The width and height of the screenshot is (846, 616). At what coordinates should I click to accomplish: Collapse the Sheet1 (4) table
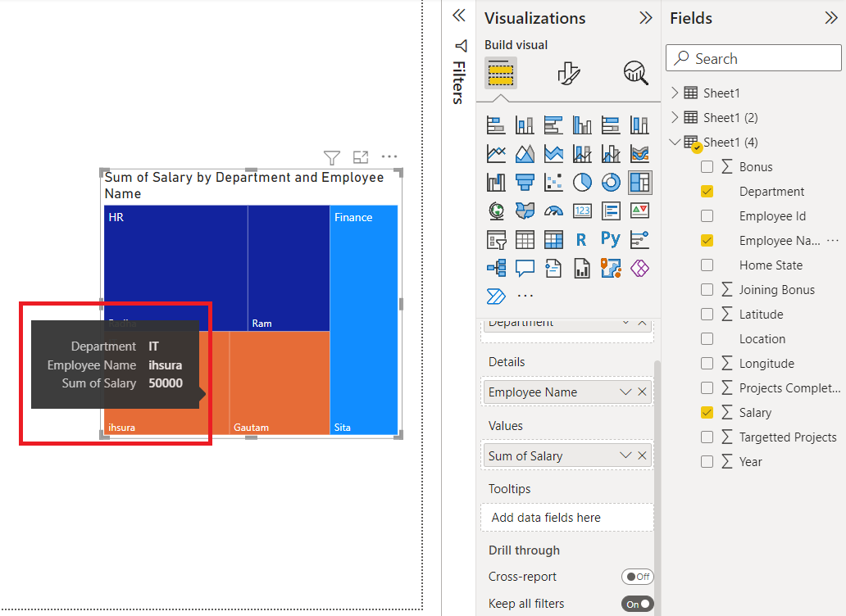click(x=675, y=143)
